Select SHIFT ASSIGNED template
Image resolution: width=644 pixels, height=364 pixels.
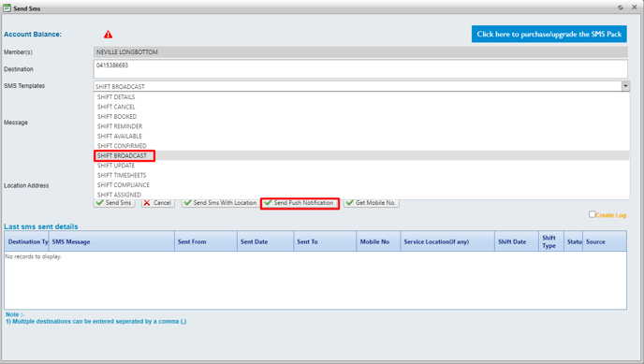coord(361,195)
